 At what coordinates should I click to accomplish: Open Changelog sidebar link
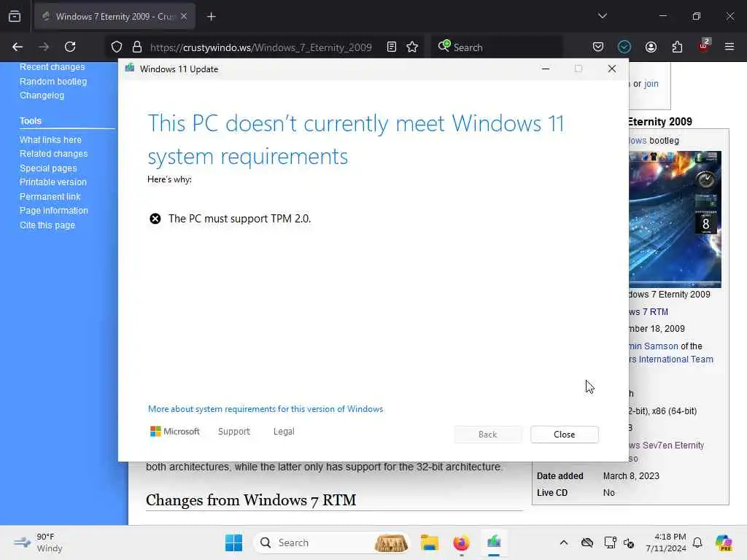(42, 96)
